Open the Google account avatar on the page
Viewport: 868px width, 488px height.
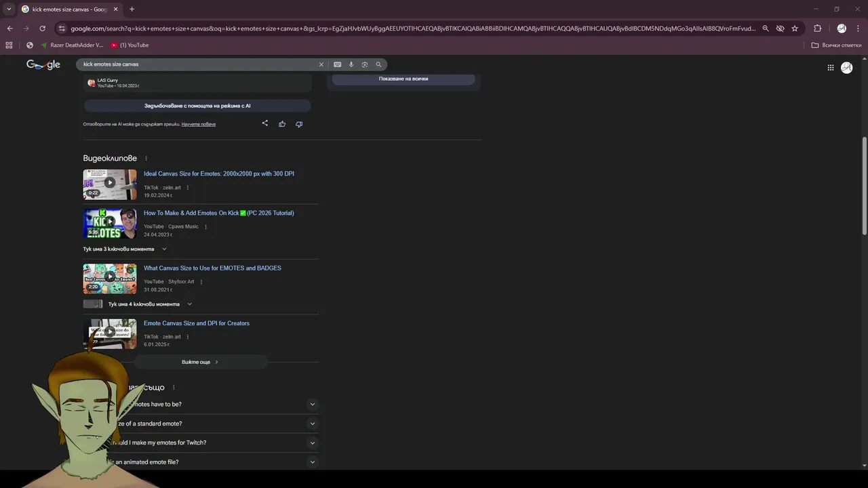[846, 68]
